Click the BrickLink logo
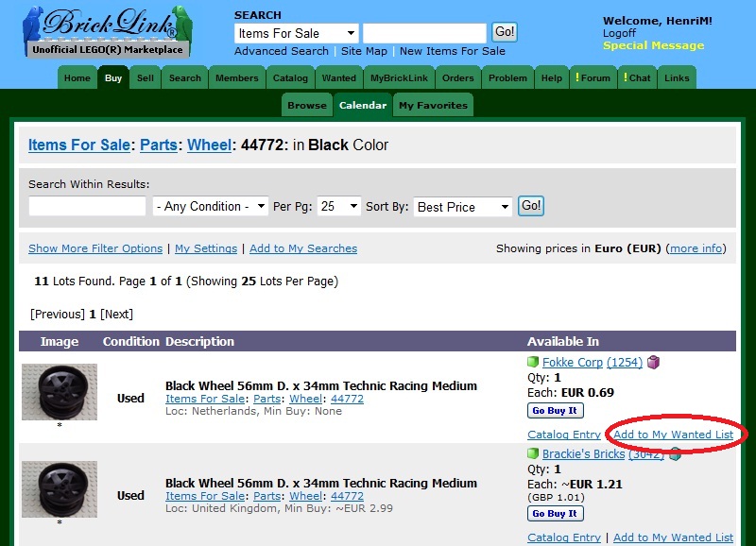Screen dimensions: 756x546 (x=106, y=32)
